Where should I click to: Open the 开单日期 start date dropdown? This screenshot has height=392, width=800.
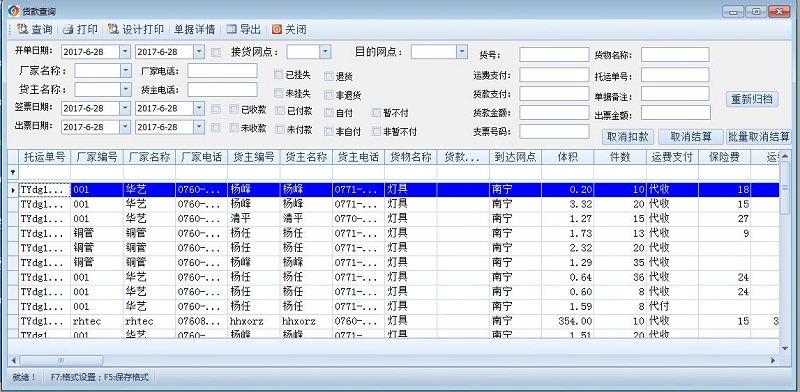(x=125, y=52)
